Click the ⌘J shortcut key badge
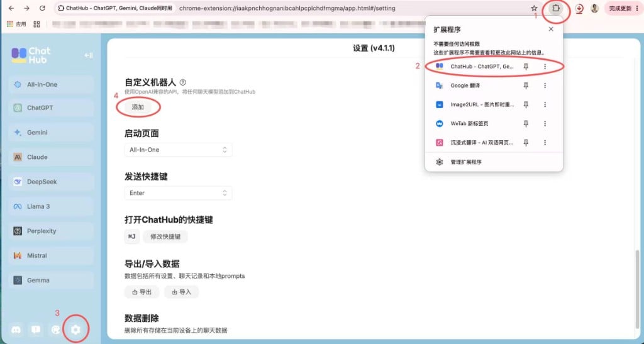The height and width of the screenshot is (344, 644). [x=132, y=236]
